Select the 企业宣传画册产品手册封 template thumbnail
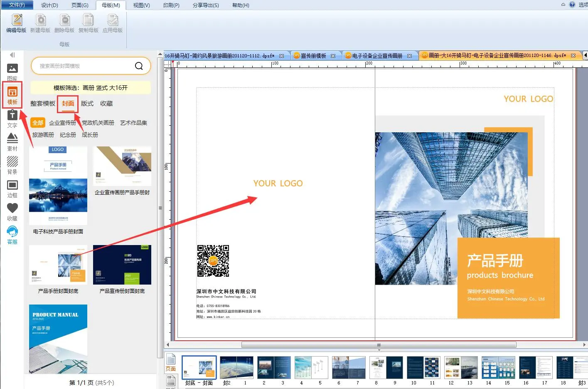This screenshot has width=588, height=389. tap(122, 166)
